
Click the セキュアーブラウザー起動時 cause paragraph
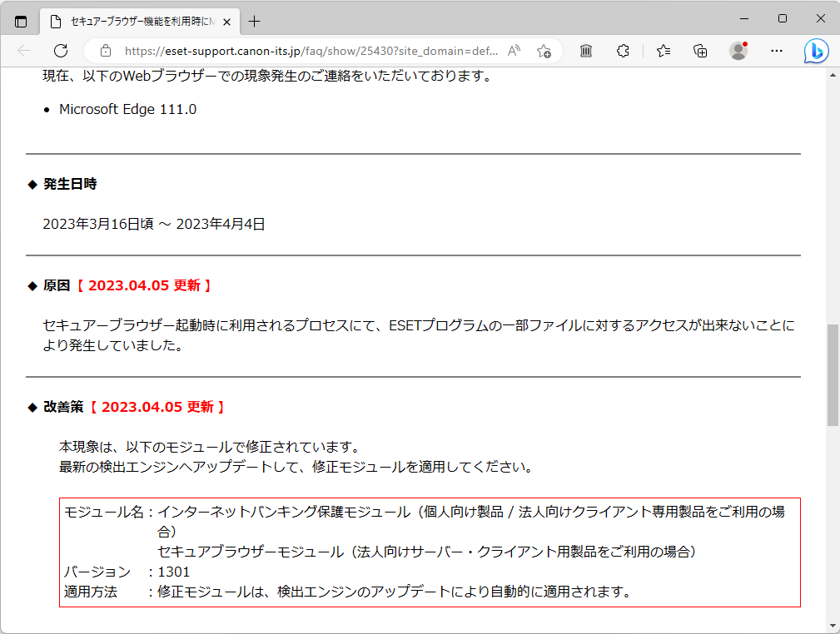pyautogui.click(x=419, y=335)
